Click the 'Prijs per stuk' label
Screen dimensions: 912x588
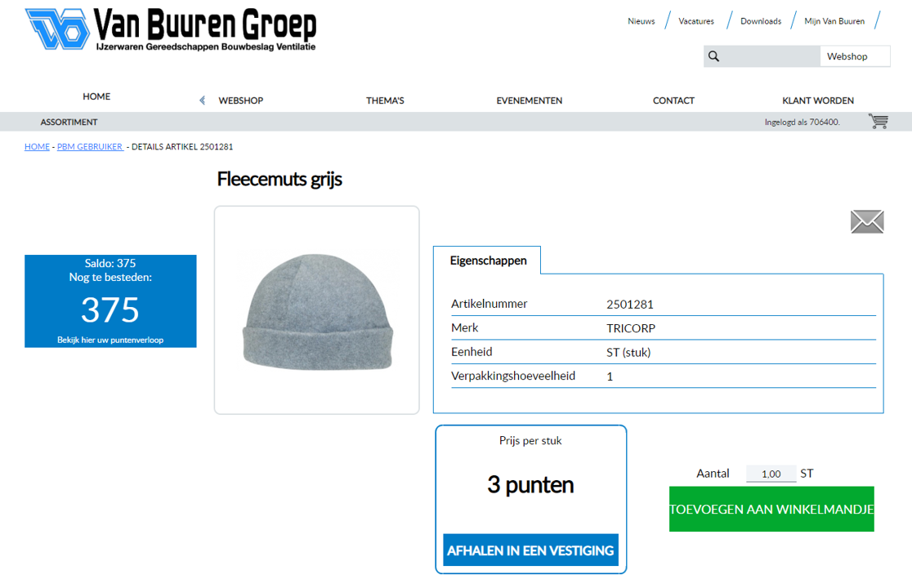[530, 440]
